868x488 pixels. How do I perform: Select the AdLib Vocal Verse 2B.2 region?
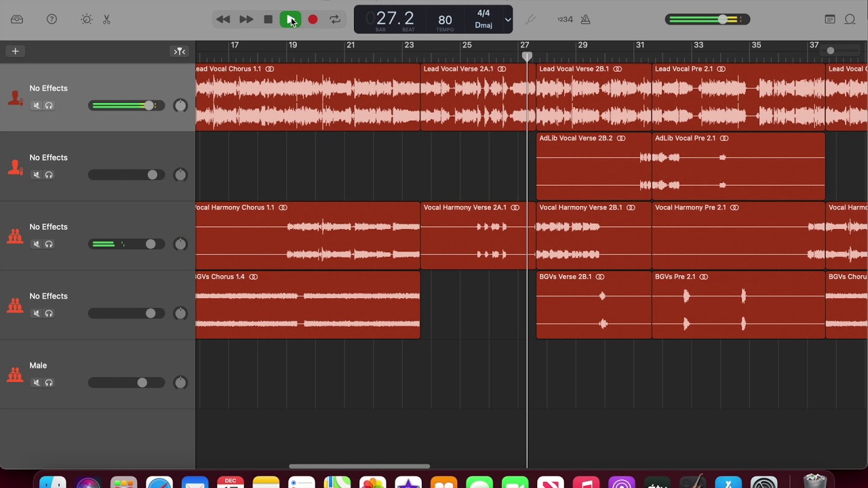(594, 166)
